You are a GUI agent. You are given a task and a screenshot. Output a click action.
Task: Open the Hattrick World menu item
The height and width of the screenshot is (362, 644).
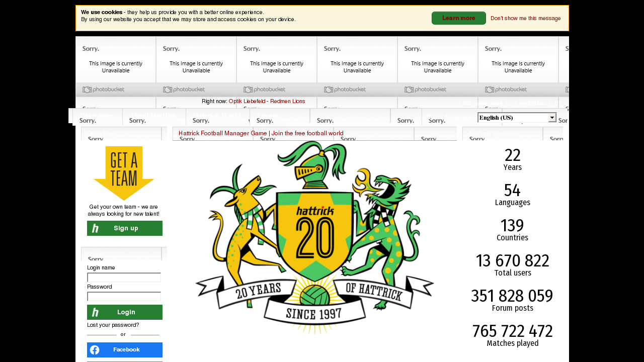(x=218, y=116)
